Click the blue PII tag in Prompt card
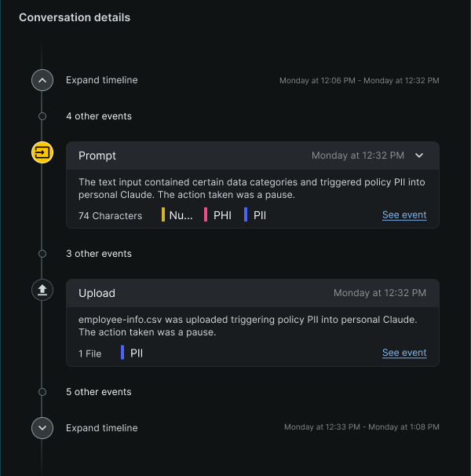Screen dimensions: 471x476 (x=255, y=215)
